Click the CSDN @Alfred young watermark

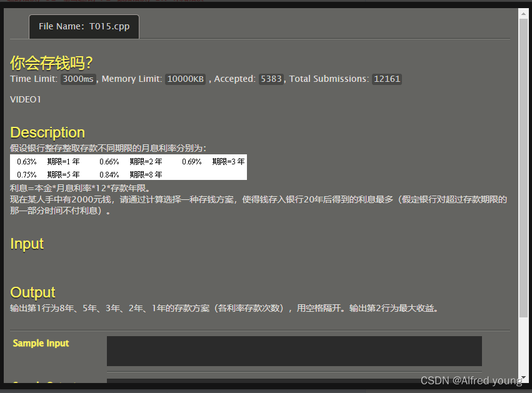[x=472, y=380]
